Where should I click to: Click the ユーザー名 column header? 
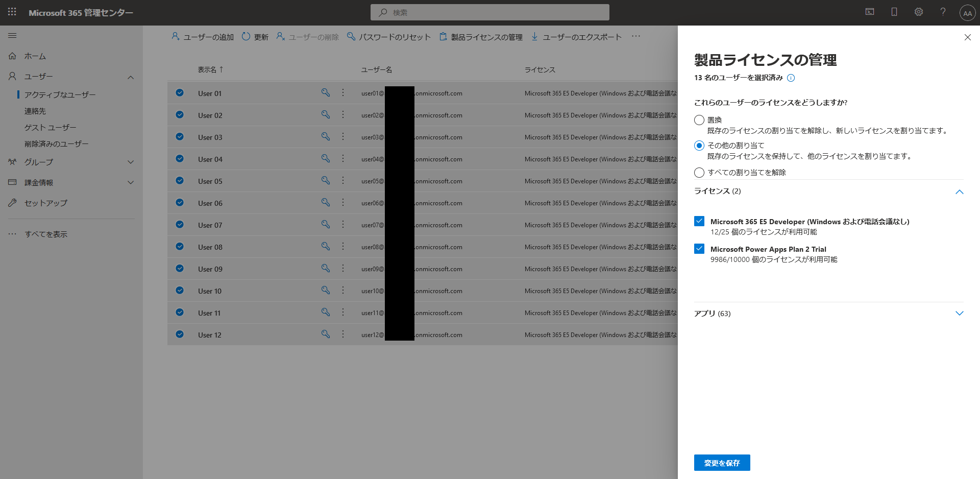[x=377, y=69]
